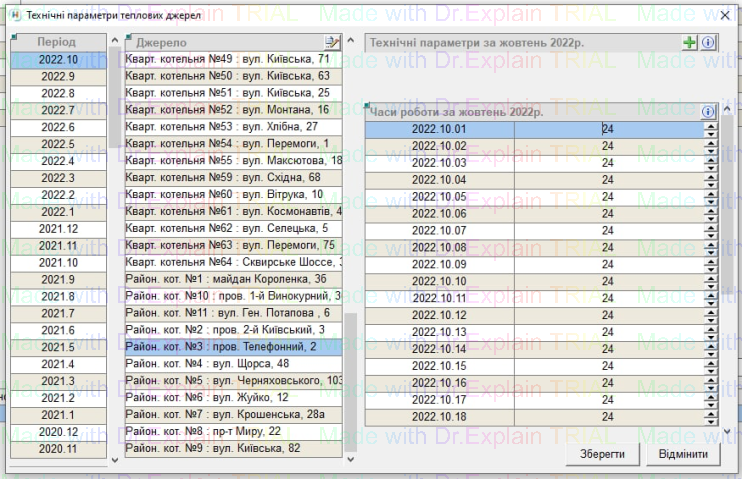
Task: Increase hours value for 2022.10.12
Action: pyautogui.click(x=711, y=312)
